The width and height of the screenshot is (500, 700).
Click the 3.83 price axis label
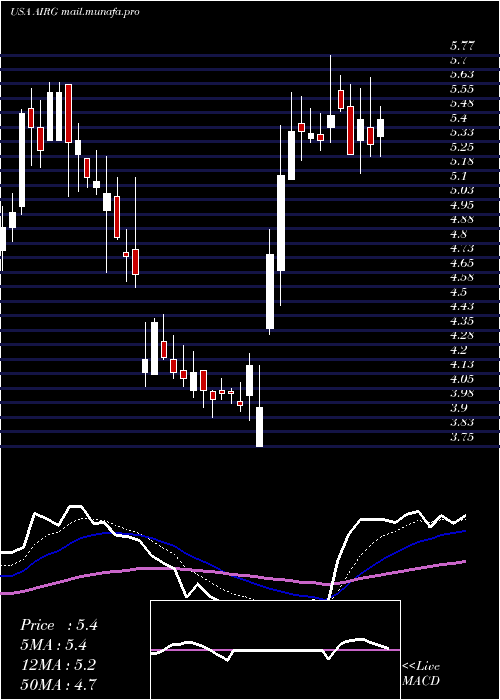point(462,422)
